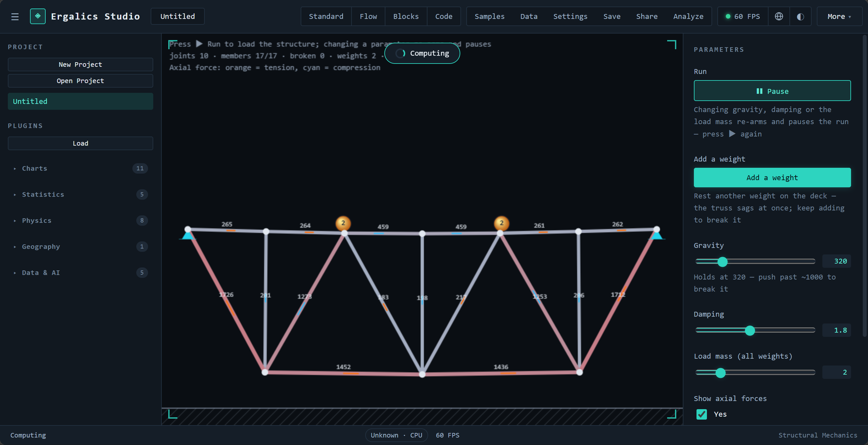Adjust the Damping slider handle
868x445 pixels.
749,330
